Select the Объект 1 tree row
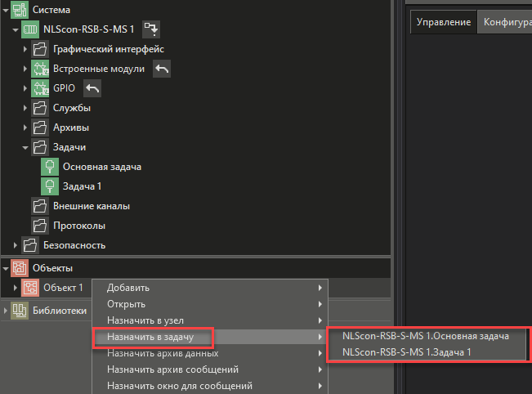This screenshot has width=532, height=394. tap(47, 288)
